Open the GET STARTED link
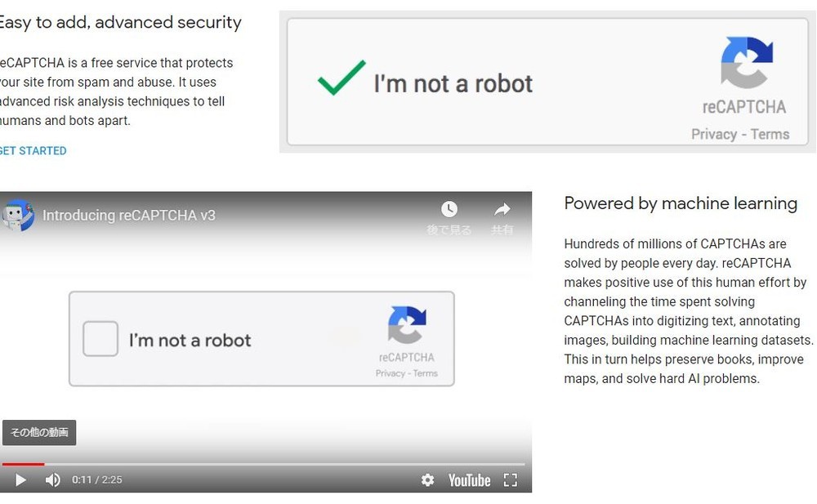Viewport: 817px width, 504px height. [x=31, y=150]
